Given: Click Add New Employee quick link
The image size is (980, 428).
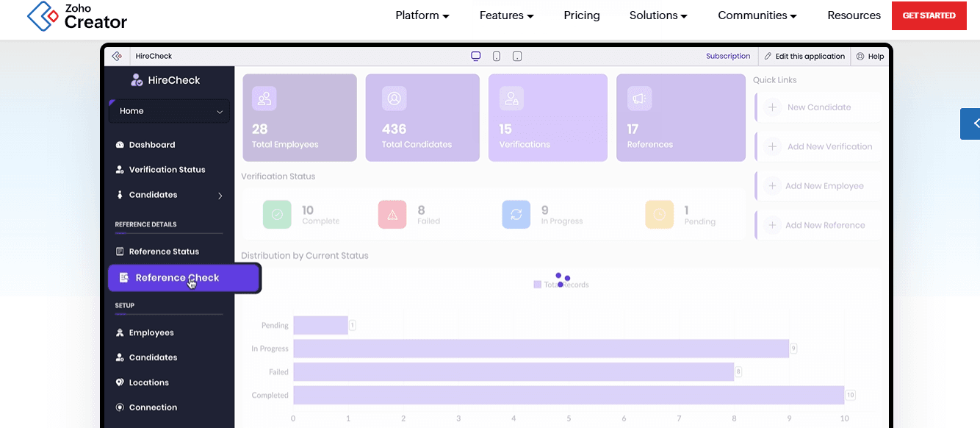Looking at the screenshot, I should click(x=818, y=186).
